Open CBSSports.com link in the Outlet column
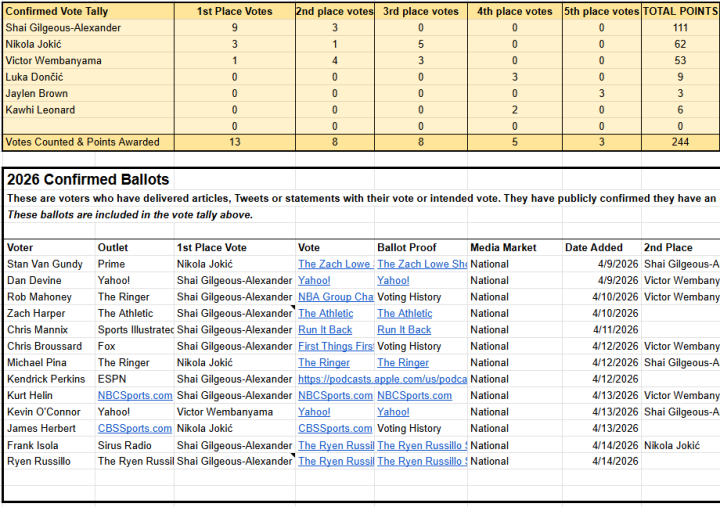720x507 pixels. 134,428
